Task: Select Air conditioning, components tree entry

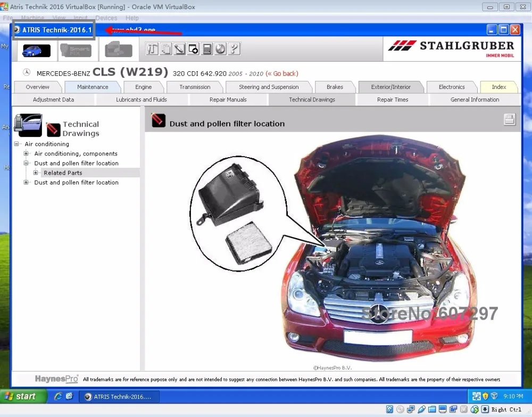Action: point(76,153)
